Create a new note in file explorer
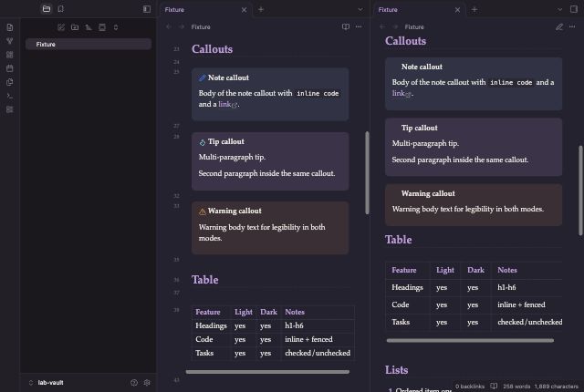Image resolution: width=584 pixels, height=392 pixels. click(x=61, y=27)
